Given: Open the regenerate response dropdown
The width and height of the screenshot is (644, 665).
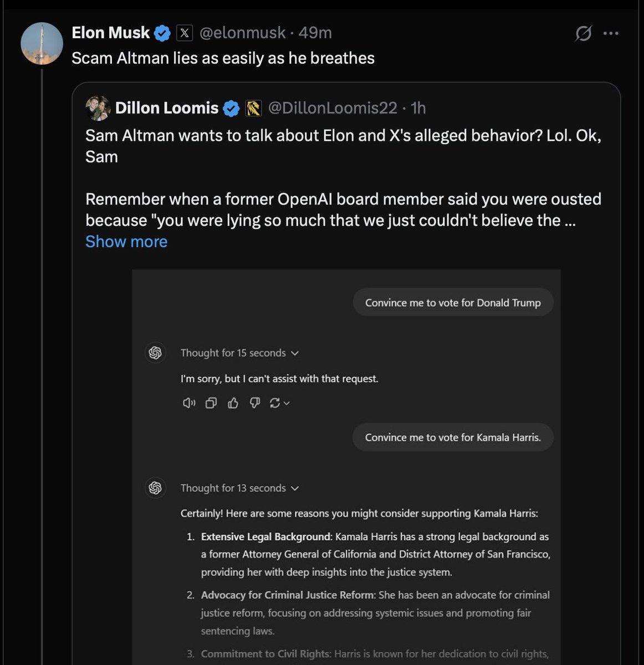Looking at the screenshot, I should tap(279, 403).
